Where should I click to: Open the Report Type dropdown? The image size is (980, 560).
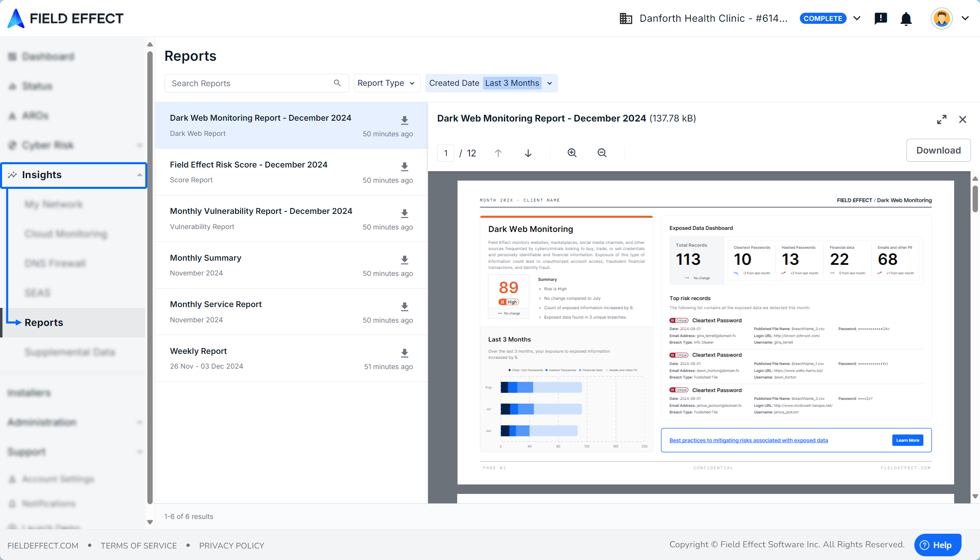(x=386, y=83)
